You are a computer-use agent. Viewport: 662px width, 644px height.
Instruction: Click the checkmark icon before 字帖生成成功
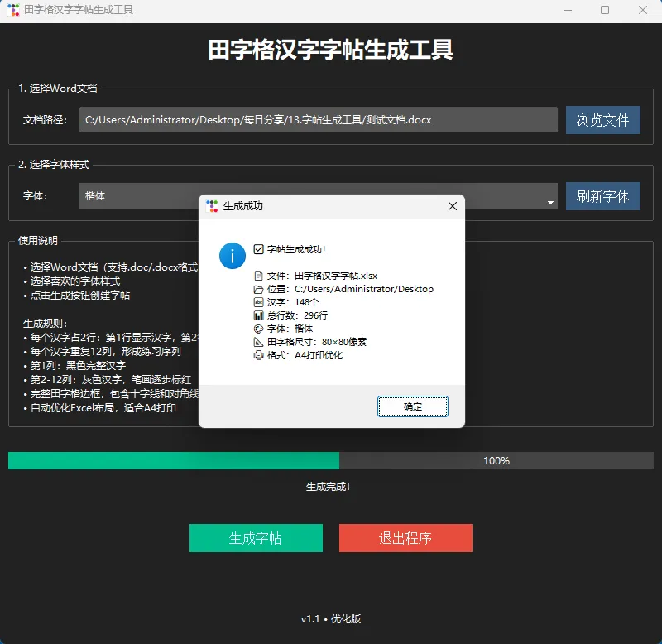tap(258, 249)
